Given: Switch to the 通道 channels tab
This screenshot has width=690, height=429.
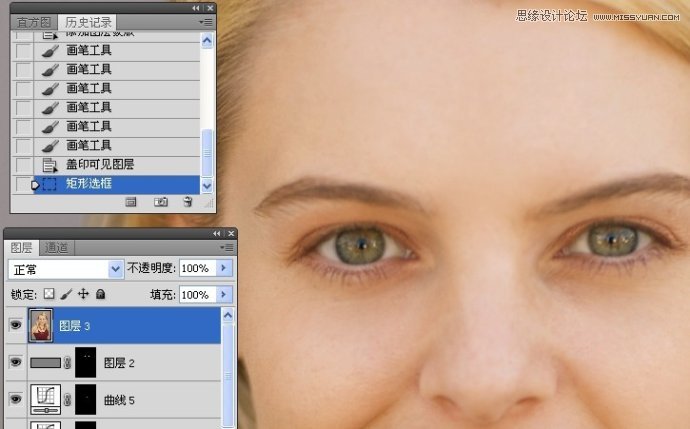Looking at the screenshot, I should coord(57,248).
